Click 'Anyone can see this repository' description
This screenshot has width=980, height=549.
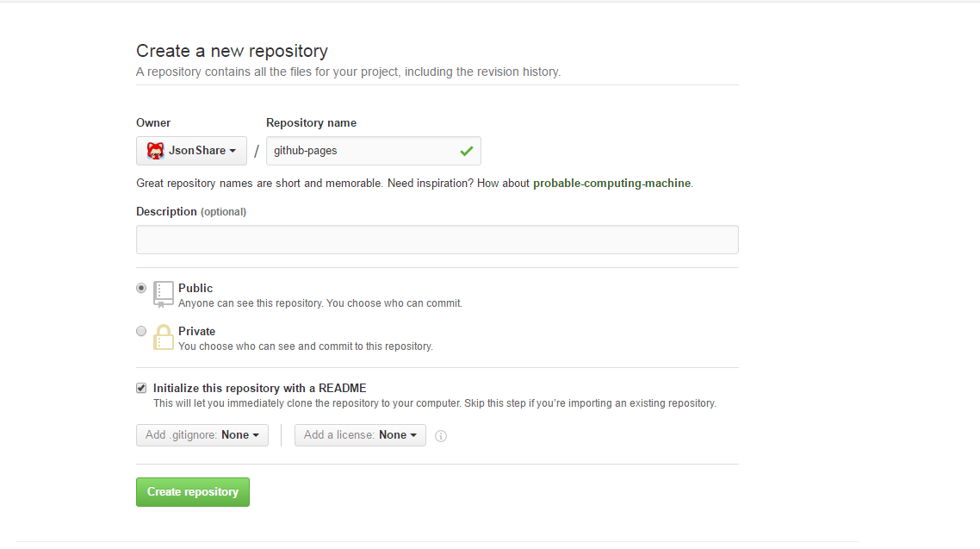[x=320, y=303]
